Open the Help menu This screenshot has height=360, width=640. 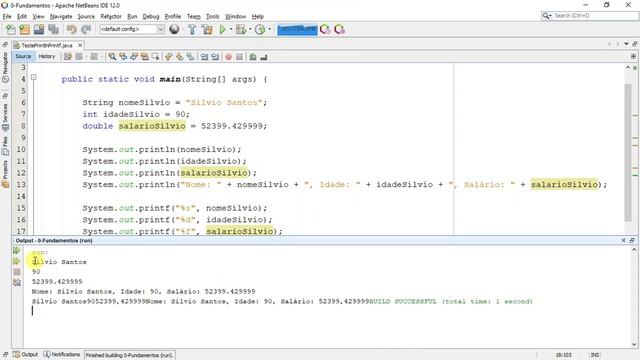(258, 16)
